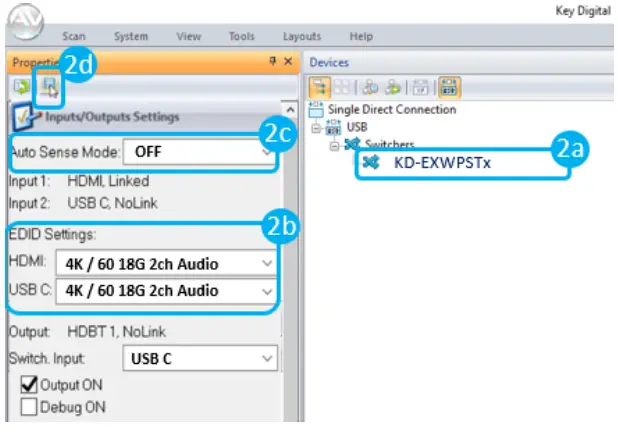Click the highlighted USB connection icon in toolbar

pyautogui.click(x=449, y=87)
